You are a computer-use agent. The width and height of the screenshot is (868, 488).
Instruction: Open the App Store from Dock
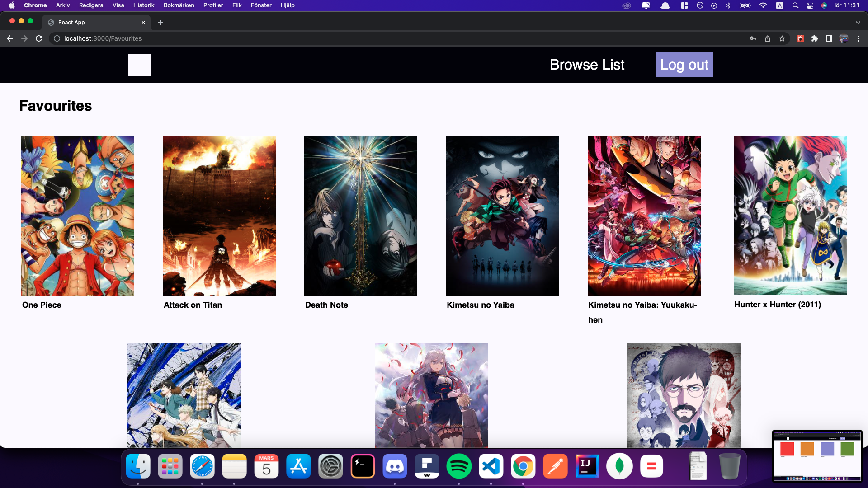tap(298, 466)
